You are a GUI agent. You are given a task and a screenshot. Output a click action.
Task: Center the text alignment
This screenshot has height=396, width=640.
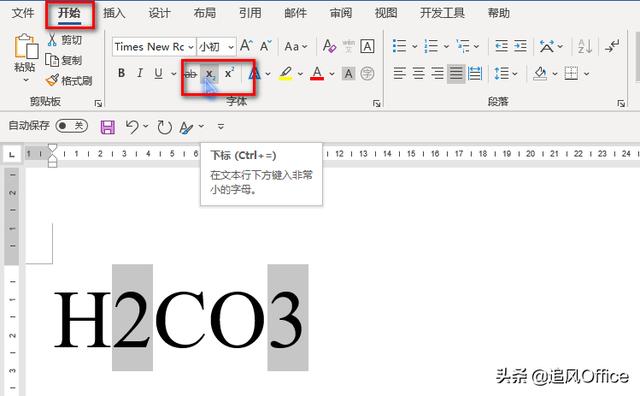(418, 74)
